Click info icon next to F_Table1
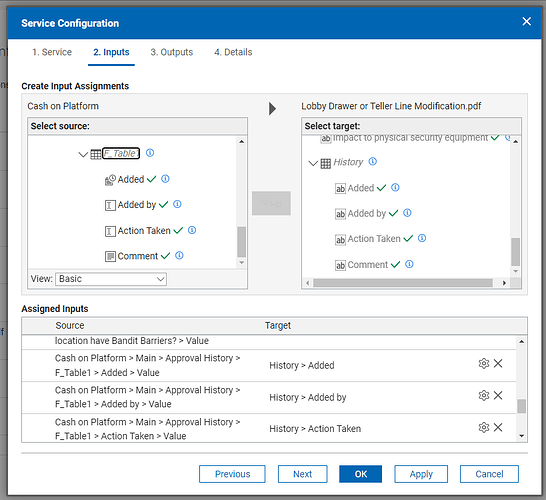The height and width of the screenshot is (500, 546). [x=150, y=153]
